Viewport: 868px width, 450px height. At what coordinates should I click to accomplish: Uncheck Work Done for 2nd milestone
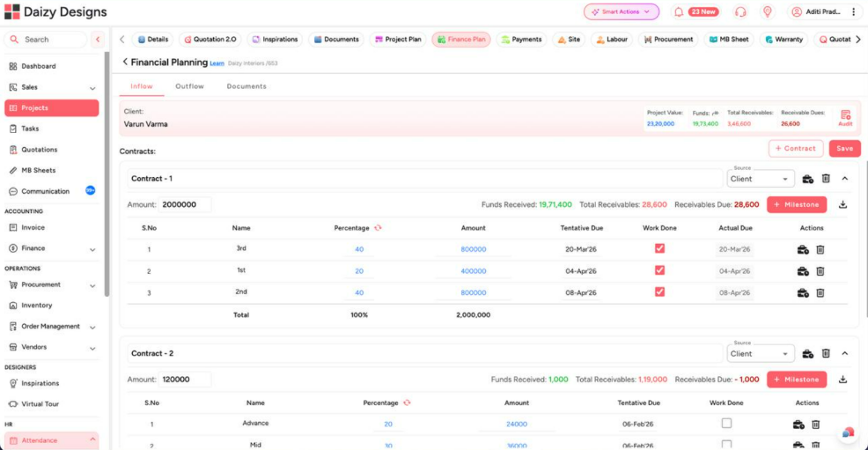click(x=659, y=291)
